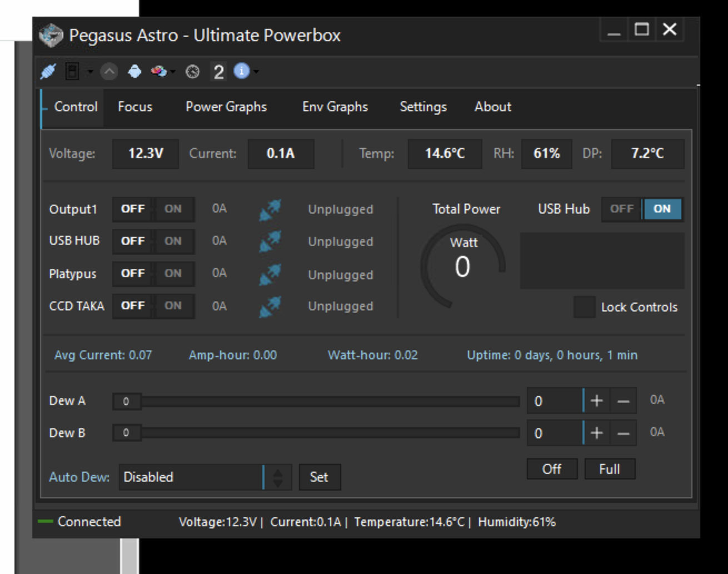Click the dew heaters Off button

point(552,469)
